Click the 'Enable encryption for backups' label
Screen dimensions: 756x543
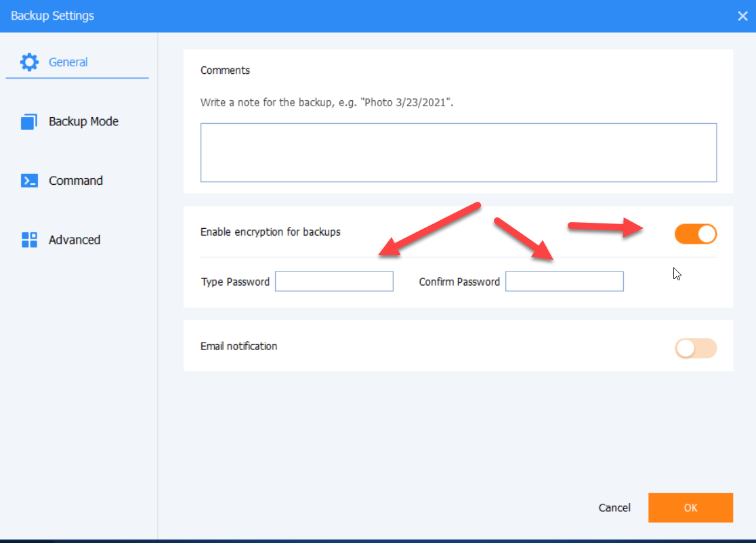tap(270, 232)
